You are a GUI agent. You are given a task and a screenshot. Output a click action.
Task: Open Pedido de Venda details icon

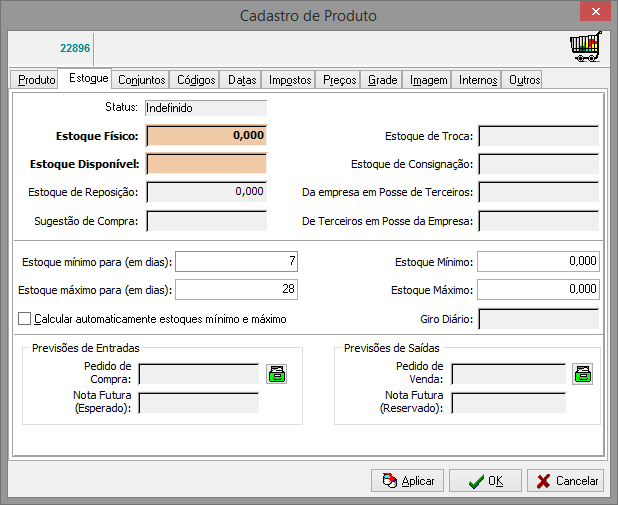point(582,374)
